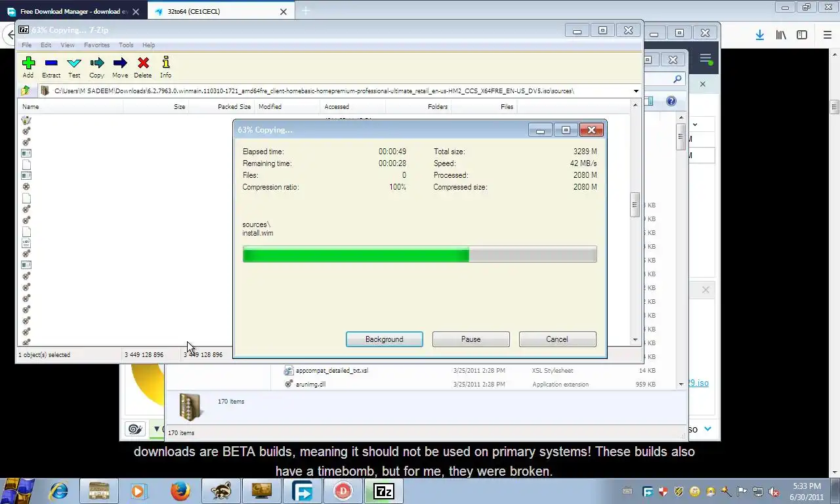Open the taskbar clock showing 5:33 PM

click(x=807, y=492)
